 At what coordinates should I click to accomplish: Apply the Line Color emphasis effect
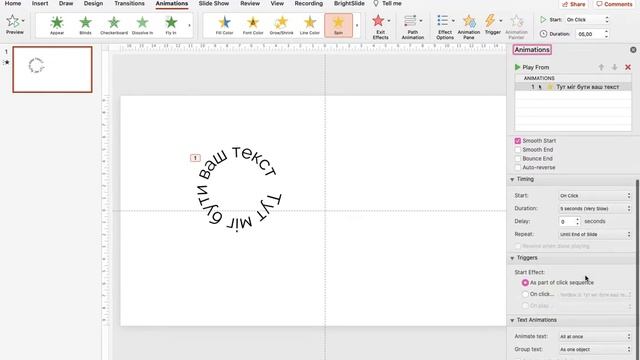(x=310, y=25)
